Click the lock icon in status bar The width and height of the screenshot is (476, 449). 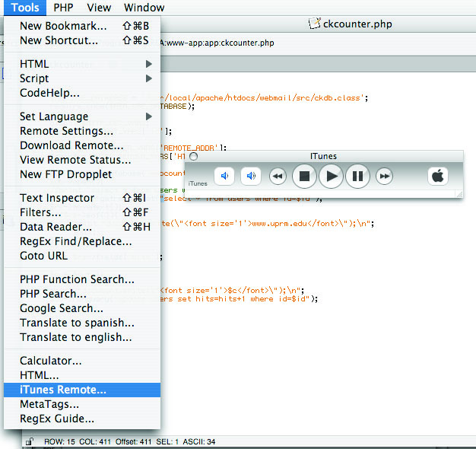point(30,441)
